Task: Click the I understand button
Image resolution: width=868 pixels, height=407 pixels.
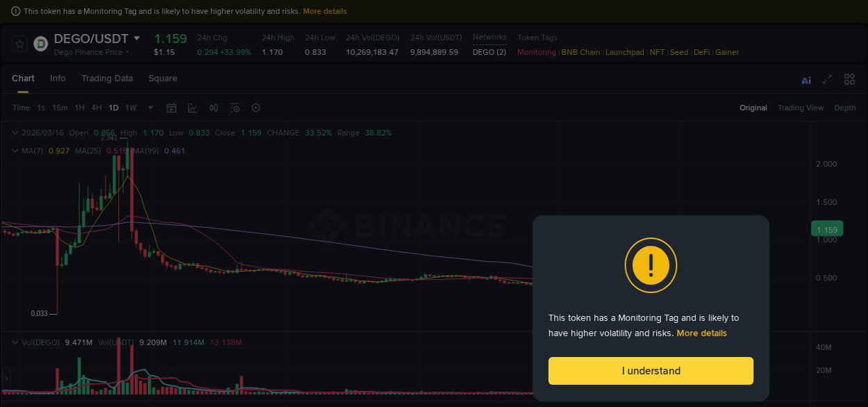Action: (651, 370)
